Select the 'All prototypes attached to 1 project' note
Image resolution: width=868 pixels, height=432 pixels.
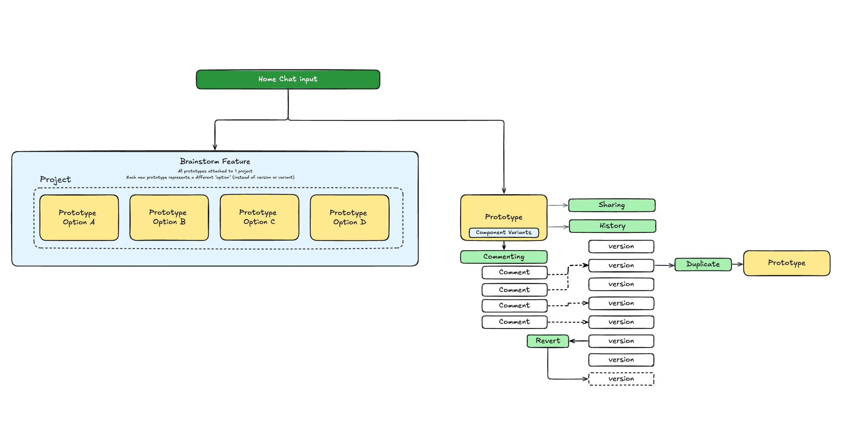(215, 171)
